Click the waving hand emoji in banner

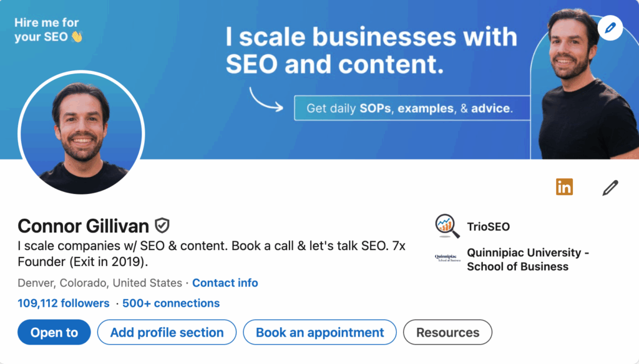click(x=77, y=37)
